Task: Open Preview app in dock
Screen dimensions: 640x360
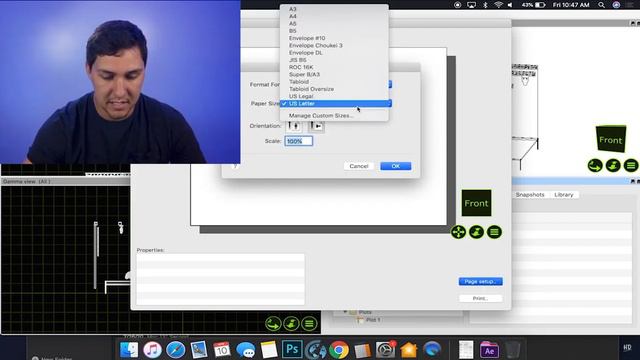Action: point(199,350)
